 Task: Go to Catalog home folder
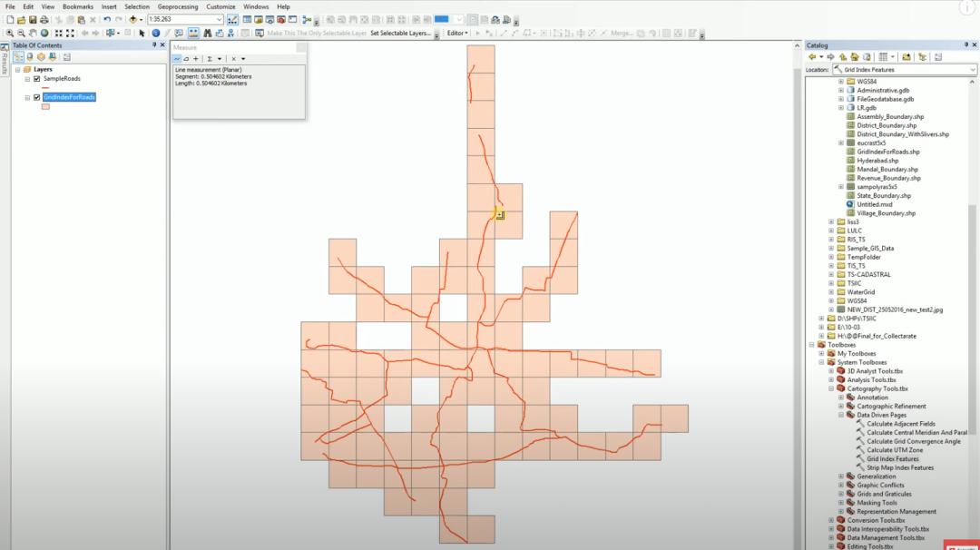point(855,57)
